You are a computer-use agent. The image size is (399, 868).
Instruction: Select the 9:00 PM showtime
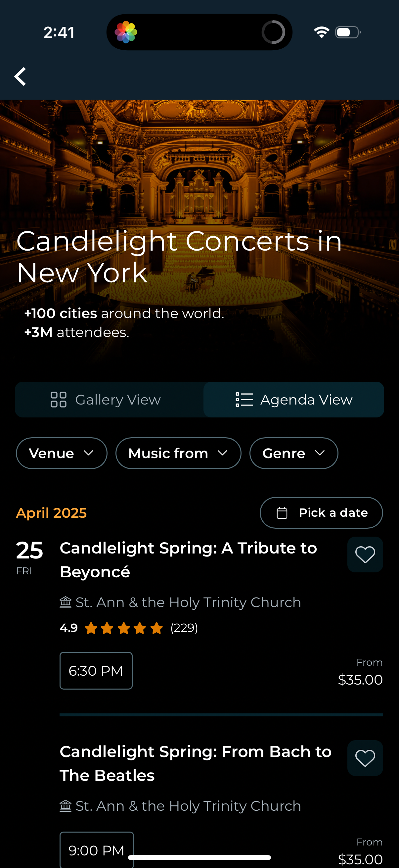click(x=97, y=849)
